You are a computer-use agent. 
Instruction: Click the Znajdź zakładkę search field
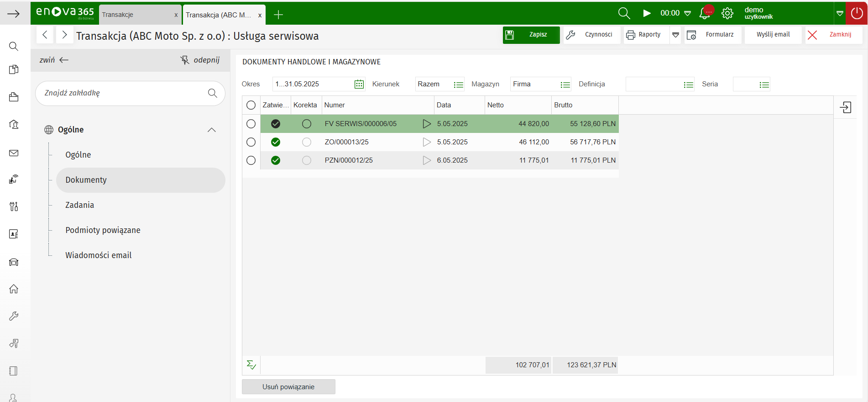[x=123, y=93]
